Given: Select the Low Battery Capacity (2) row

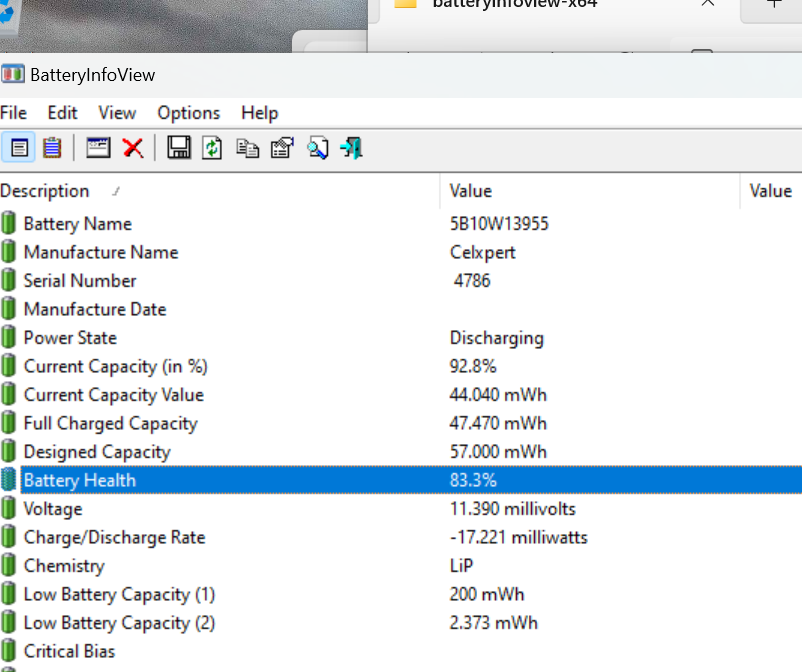Looking at the screenshot, I should [401, 623].
